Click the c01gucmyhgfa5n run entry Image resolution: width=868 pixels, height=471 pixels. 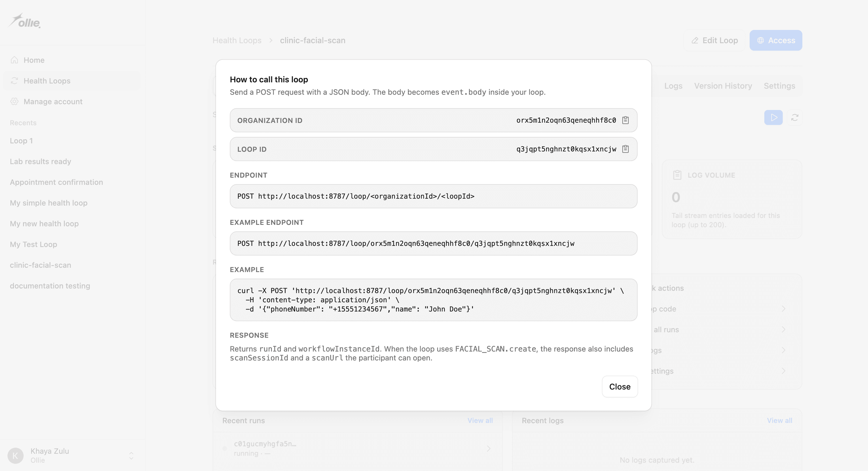point(357,449)
